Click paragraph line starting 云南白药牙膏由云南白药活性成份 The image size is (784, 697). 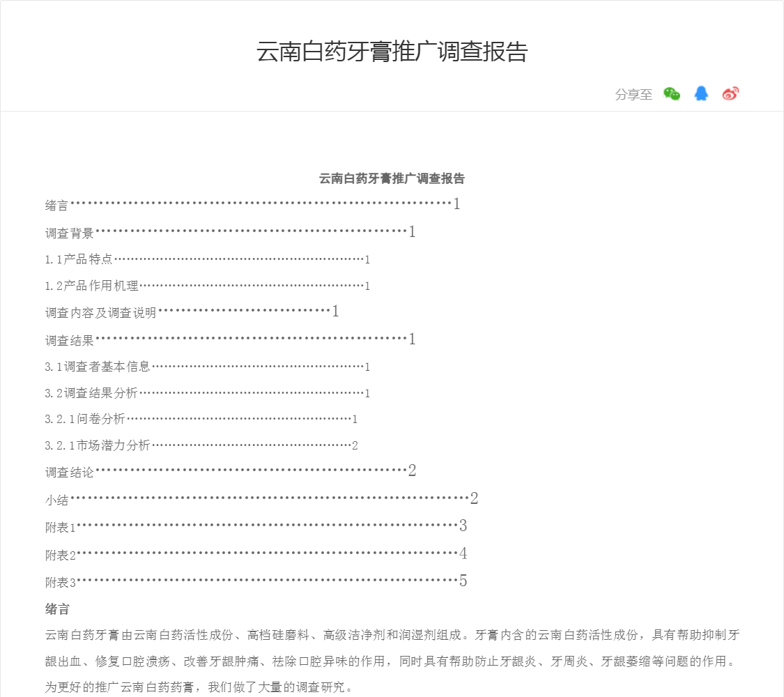pyautogui.click(x=392, y=635)
